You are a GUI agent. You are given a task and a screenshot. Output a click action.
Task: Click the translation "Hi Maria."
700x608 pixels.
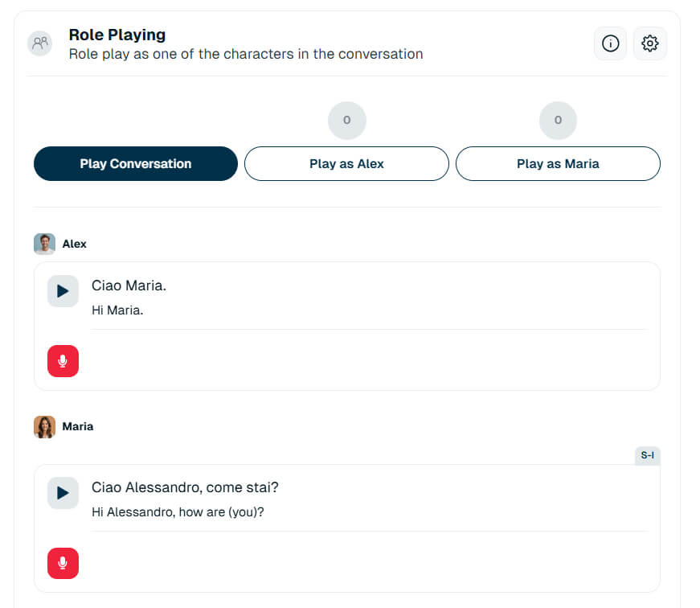point(117,310)
